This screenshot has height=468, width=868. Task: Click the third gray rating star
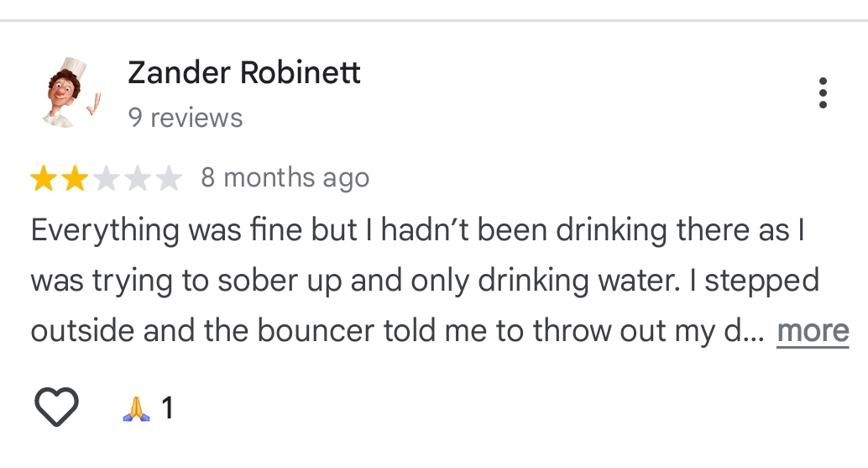pyautogui.click(x=106, y=179)
